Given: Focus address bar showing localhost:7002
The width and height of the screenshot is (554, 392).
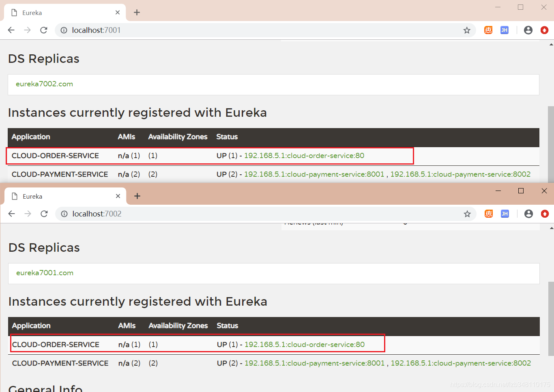Looking at the screenshot, I should 266,214.
